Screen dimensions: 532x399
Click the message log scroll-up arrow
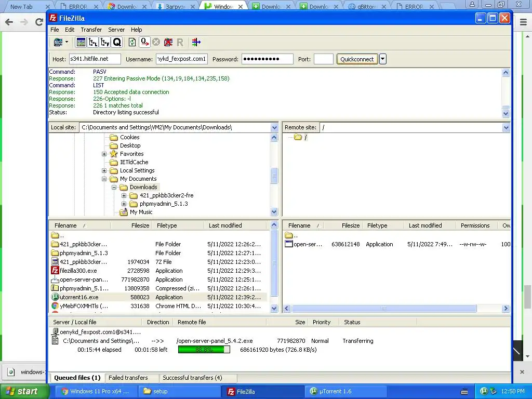(x=506, y=72)
